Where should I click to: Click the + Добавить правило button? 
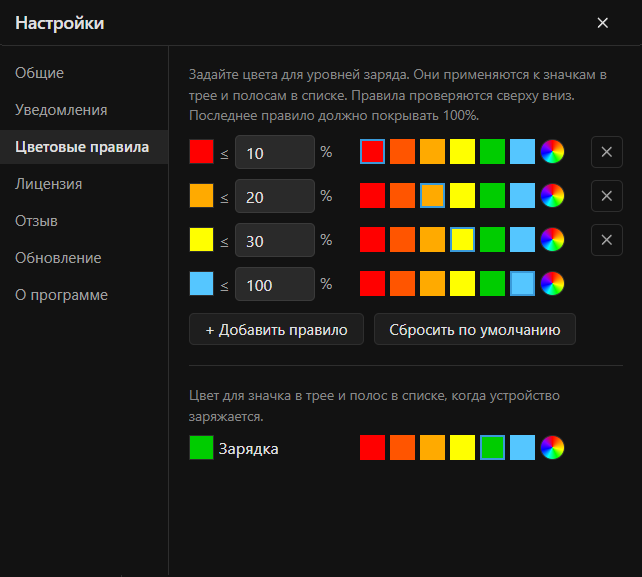pos(276,329)
